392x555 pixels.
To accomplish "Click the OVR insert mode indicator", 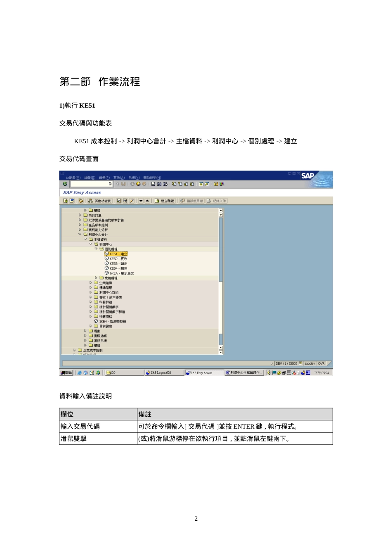I will pyautogui.click(x=321, y=363).
